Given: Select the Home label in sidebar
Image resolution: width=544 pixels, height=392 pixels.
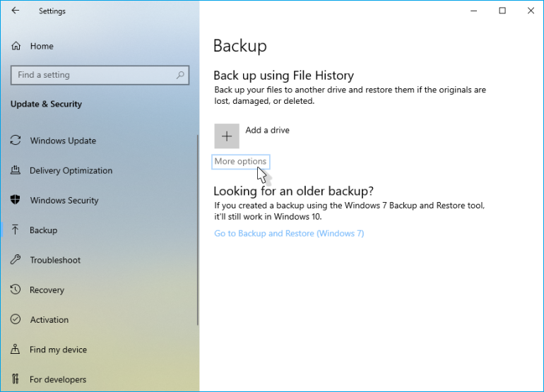Looking at the screenshot, I should (x=42, y=46).
